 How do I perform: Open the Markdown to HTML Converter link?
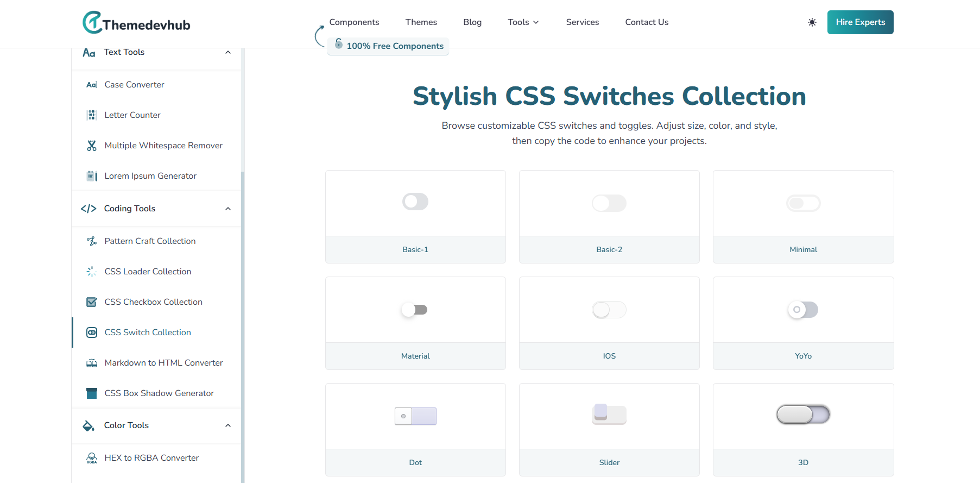[x=163, y=363]
